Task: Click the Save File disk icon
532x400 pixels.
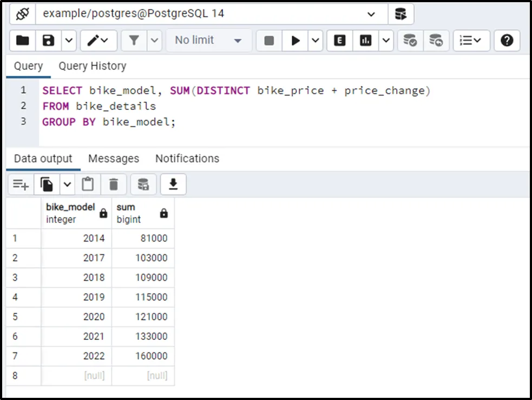Action: pyautogui.click(x=49, y=41)
